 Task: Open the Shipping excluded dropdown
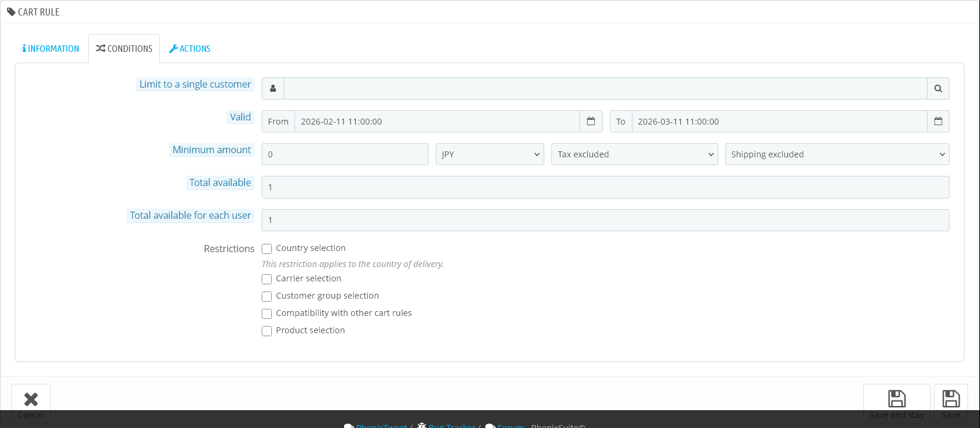click(x=837, y=154)
